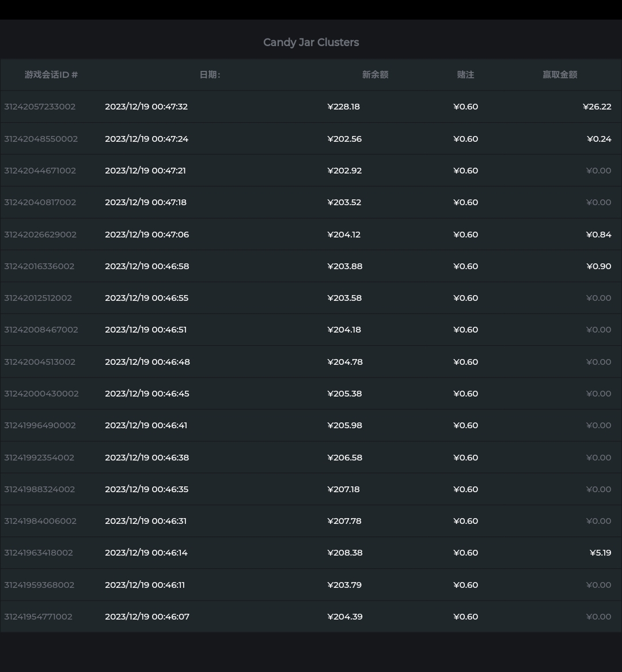
Task: Open session ID 31242057233002
Action: (x=40, y=107)
